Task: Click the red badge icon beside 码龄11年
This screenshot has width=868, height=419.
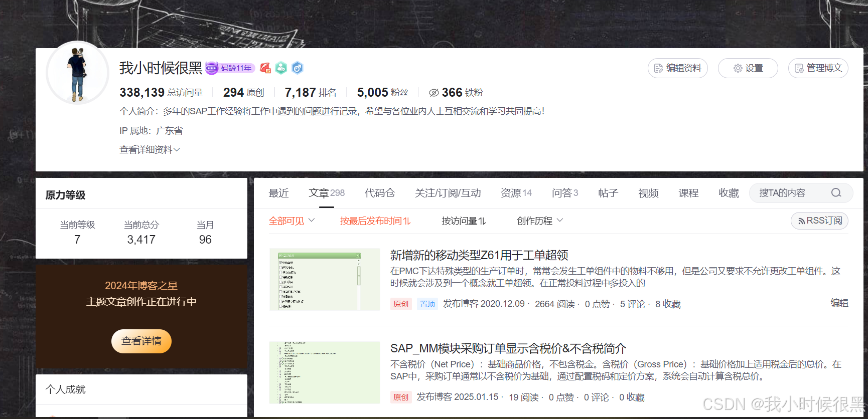Action: [x=265, y=68]
